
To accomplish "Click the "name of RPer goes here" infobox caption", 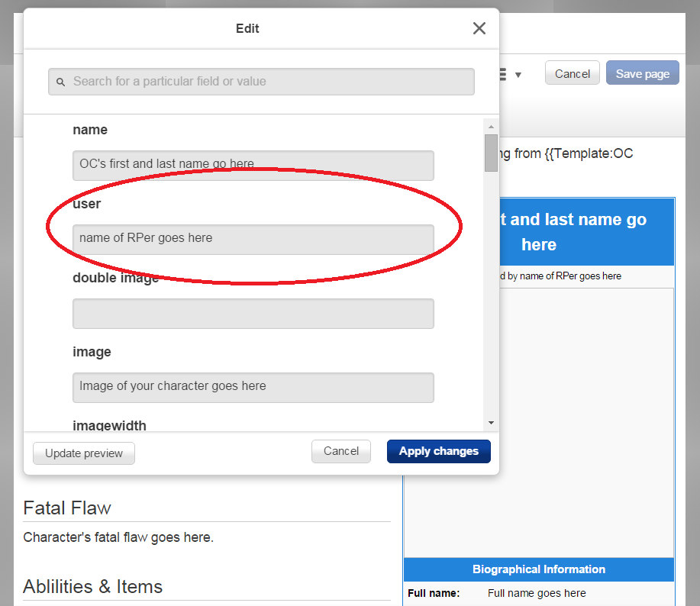I will (x=570, y=276).
